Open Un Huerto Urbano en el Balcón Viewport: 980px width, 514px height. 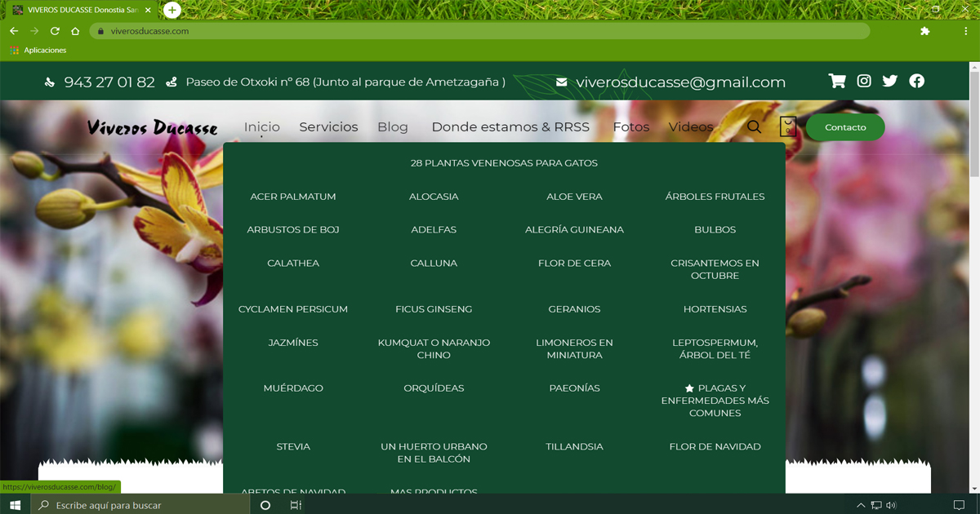point(434,453)
